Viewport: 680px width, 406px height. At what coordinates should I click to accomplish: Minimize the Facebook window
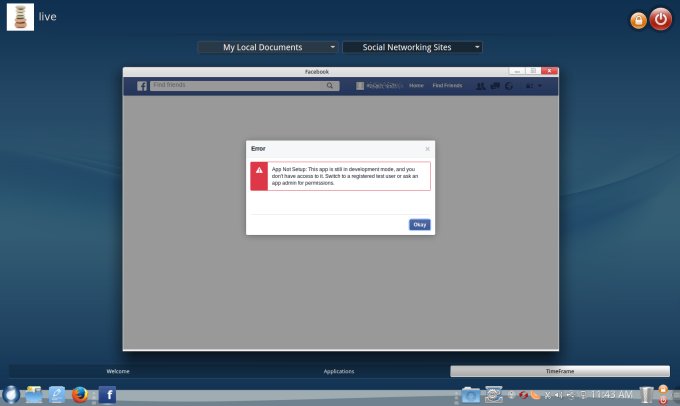point(517,71)
